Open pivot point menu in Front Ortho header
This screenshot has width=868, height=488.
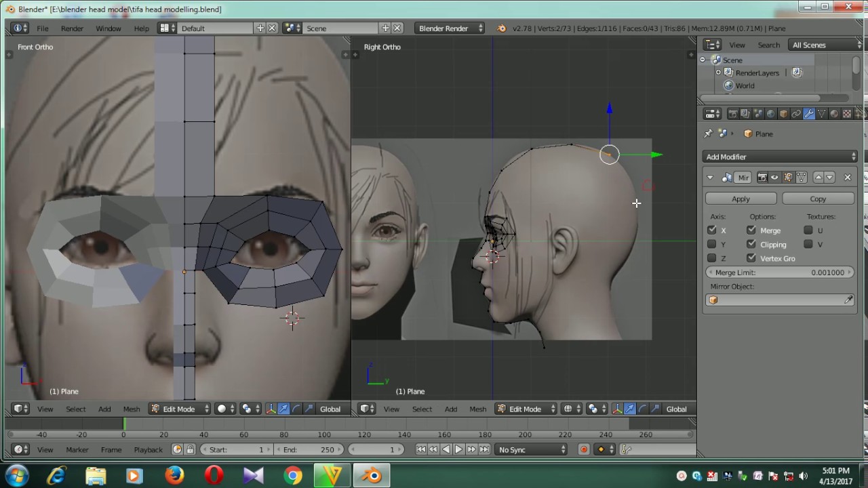[251, 409]
